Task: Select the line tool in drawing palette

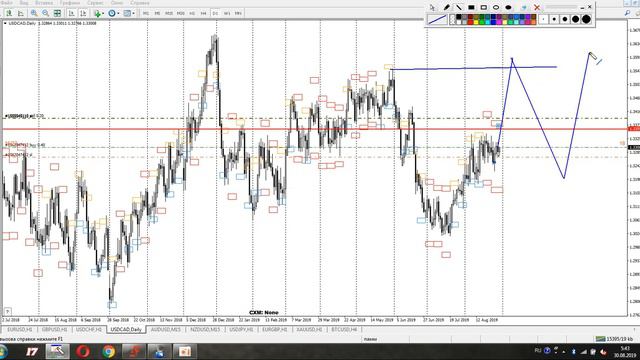Action: [459, 7]
